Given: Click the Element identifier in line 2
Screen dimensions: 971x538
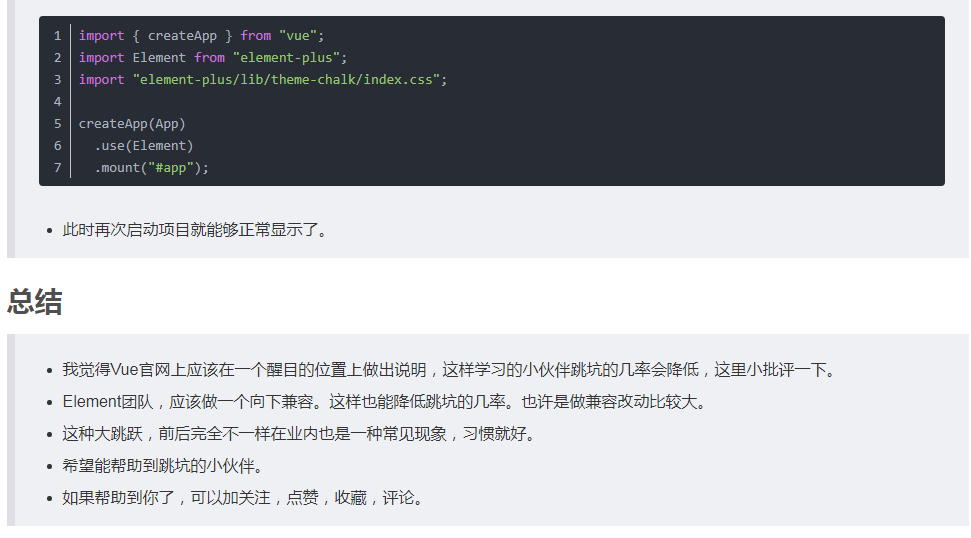Looking at the screenshot, I should pyautogui.click(x=159, y=58).
